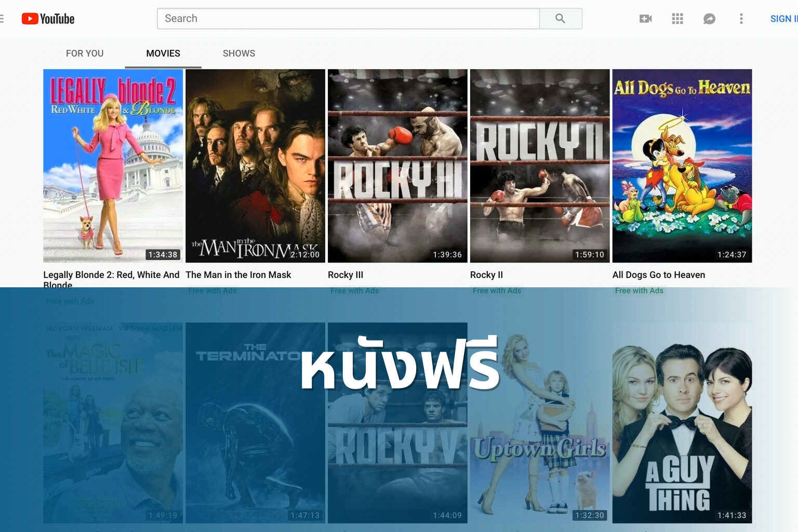This screenshot has height=532, width=798.
Task: Open The Terminator poster thumbnail
Action: 255,423
